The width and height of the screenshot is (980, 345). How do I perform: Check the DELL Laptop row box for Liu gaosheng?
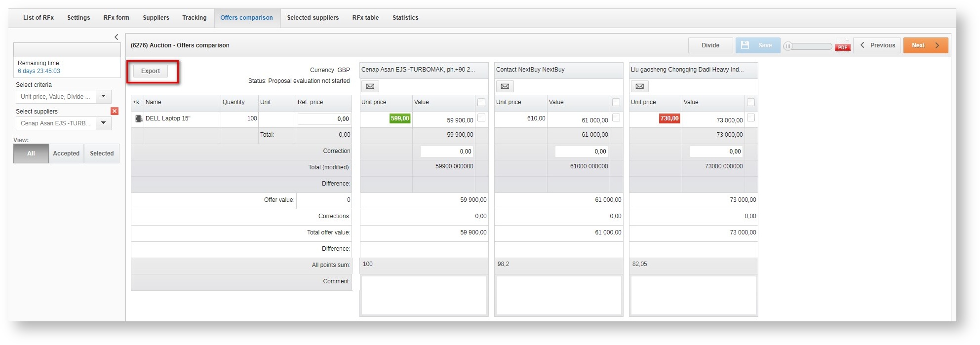750,117
